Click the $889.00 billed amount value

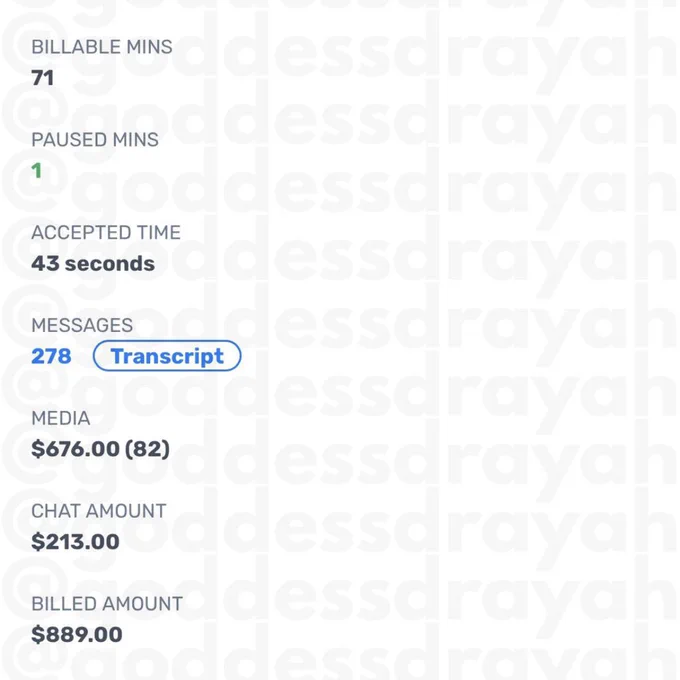click(77, 634)
